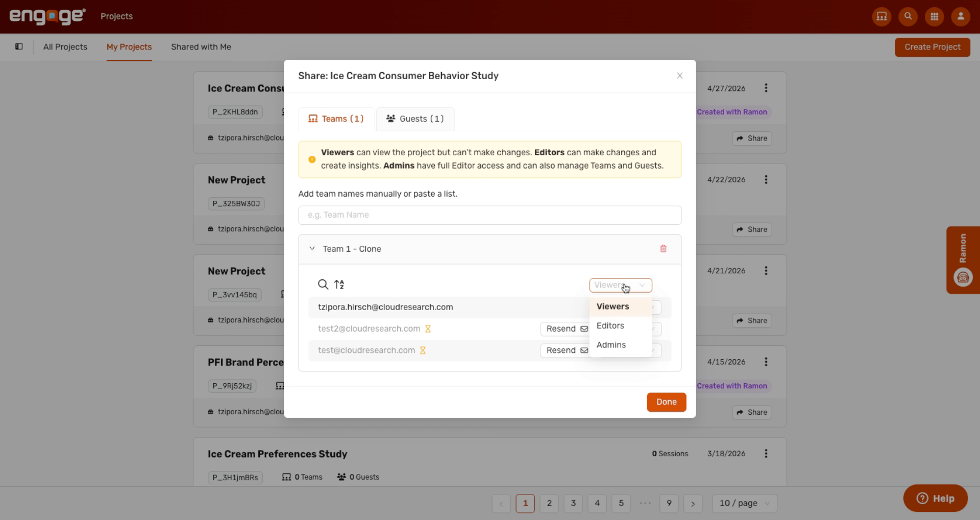Screen dimensions: 980x520
Task: Open more options for 4/21/2026 project
Action: pyautogui.click(x=766, y=271)
